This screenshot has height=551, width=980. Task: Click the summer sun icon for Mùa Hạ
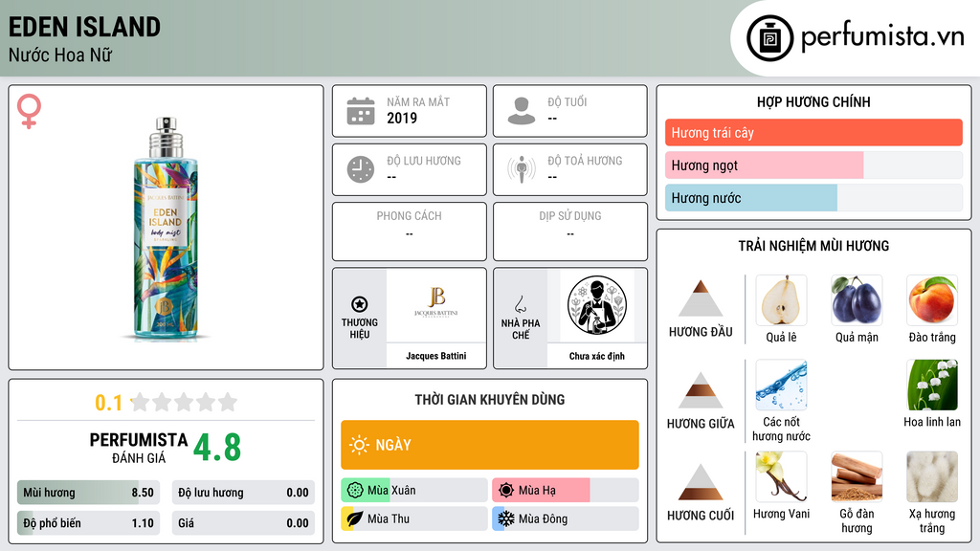coord(506,491)
